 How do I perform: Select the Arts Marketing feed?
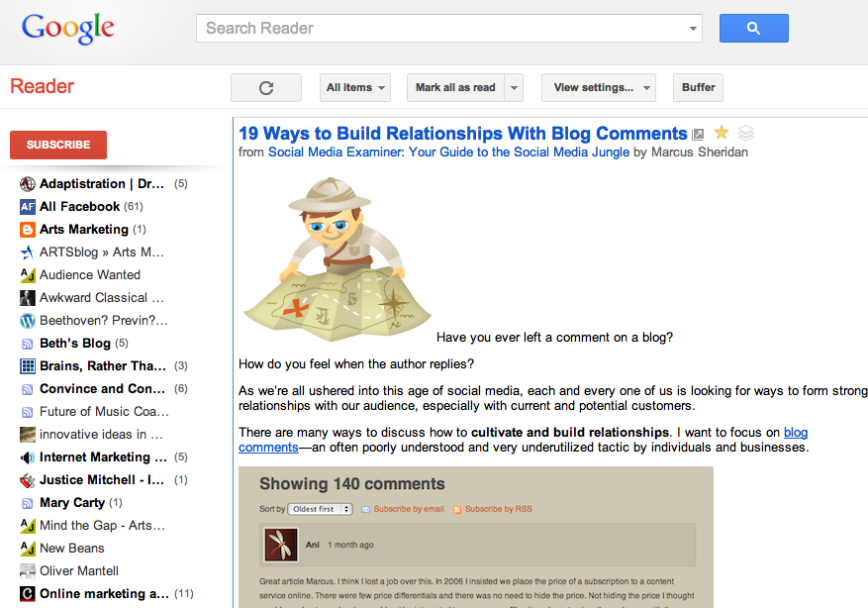click(x=84, y=230)
